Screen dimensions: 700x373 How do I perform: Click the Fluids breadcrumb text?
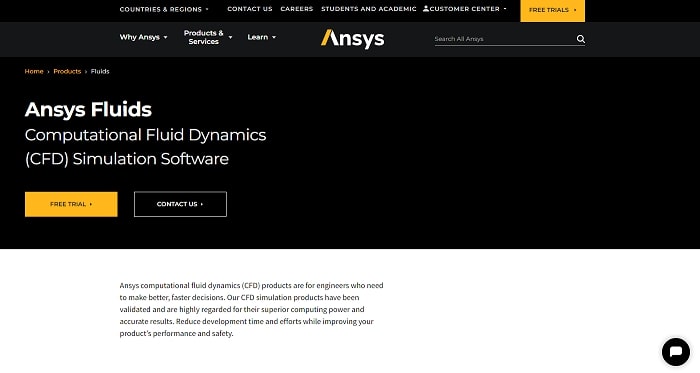[x=100, y=71]
